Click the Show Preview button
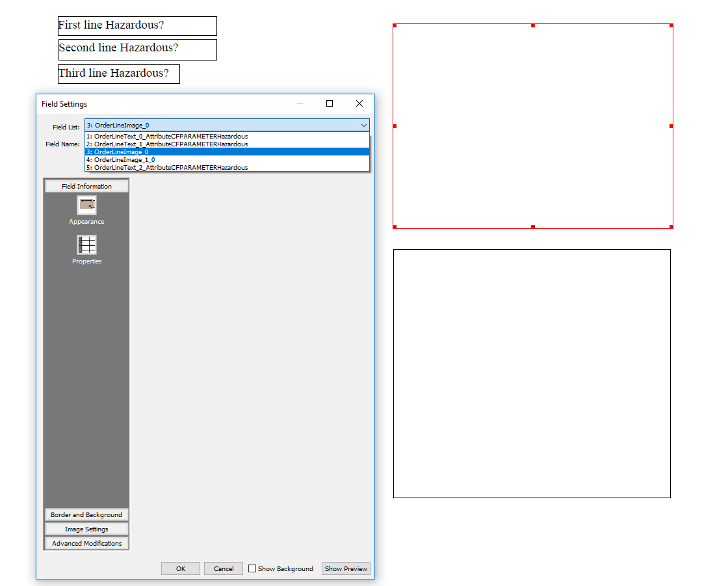Viewport: 728px width, 586px height. 346,568
